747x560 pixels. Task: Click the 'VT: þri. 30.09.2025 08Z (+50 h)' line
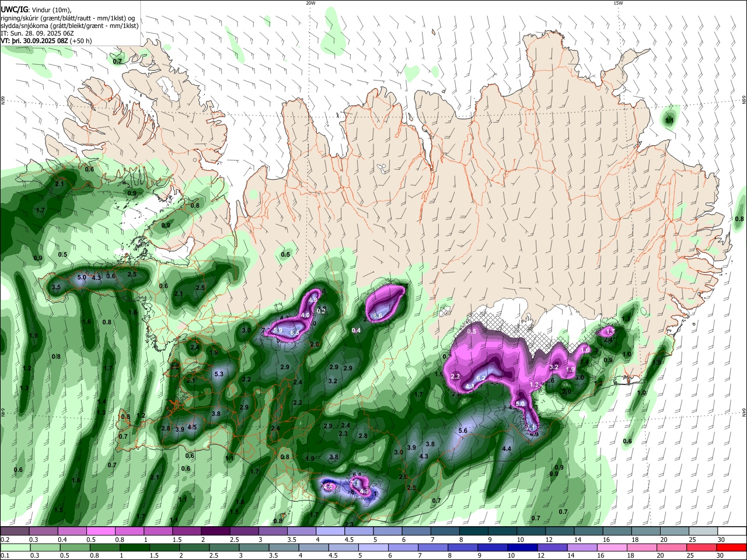(46, 41)
